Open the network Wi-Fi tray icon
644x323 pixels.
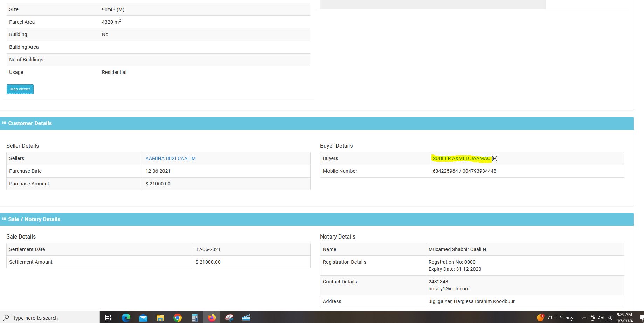click(x=610, y=318)
